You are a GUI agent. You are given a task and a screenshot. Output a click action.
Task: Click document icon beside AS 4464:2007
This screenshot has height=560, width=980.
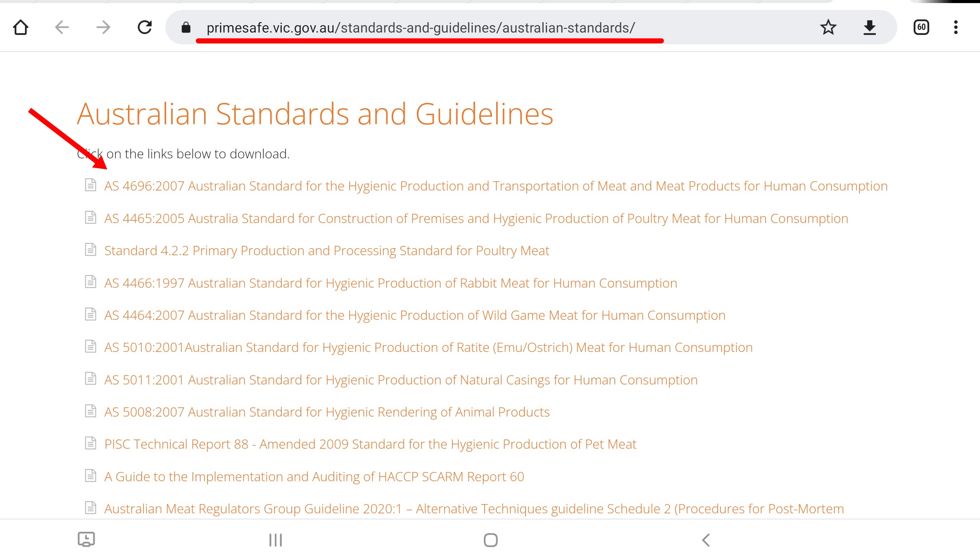[90, 314]
